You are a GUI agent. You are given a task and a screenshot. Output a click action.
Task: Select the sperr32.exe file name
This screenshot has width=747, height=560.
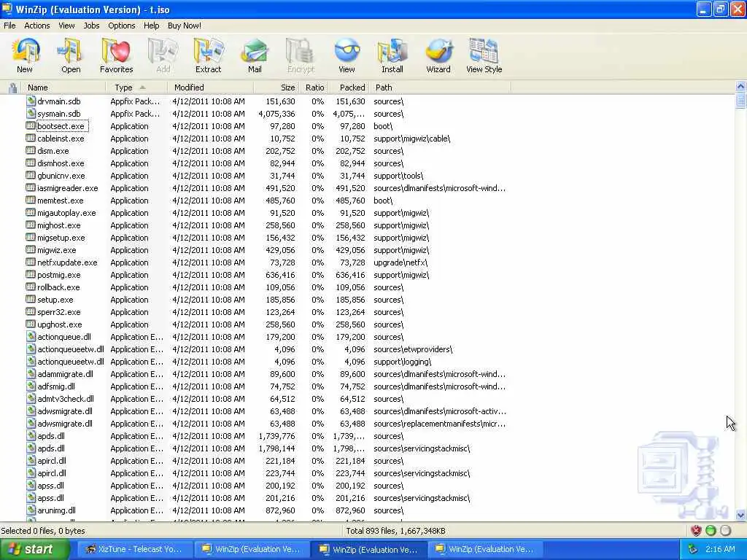(x=58, y=312)
